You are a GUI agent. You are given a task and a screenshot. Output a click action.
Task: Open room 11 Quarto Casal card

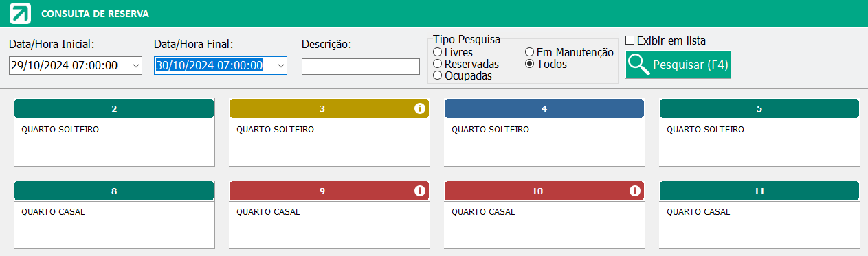click(759, 215)
